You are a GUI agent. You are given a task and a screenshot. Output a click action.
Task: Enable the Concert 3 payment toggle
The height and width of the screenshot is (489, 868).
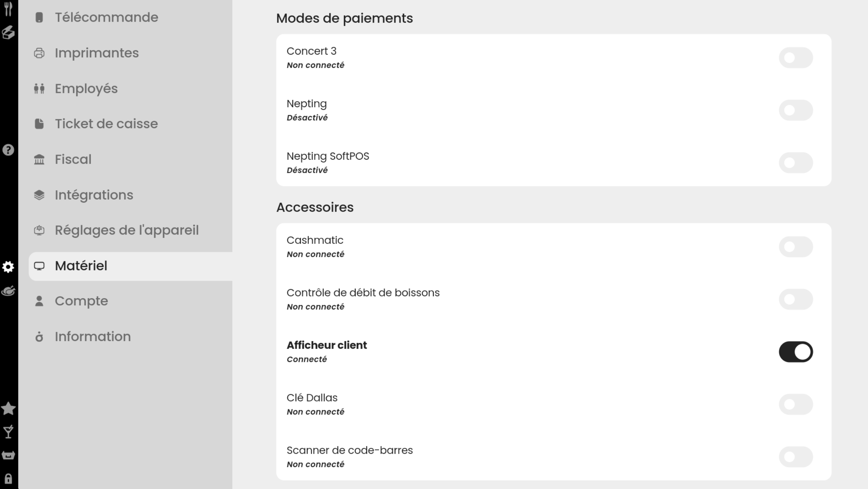pos(796,58)
